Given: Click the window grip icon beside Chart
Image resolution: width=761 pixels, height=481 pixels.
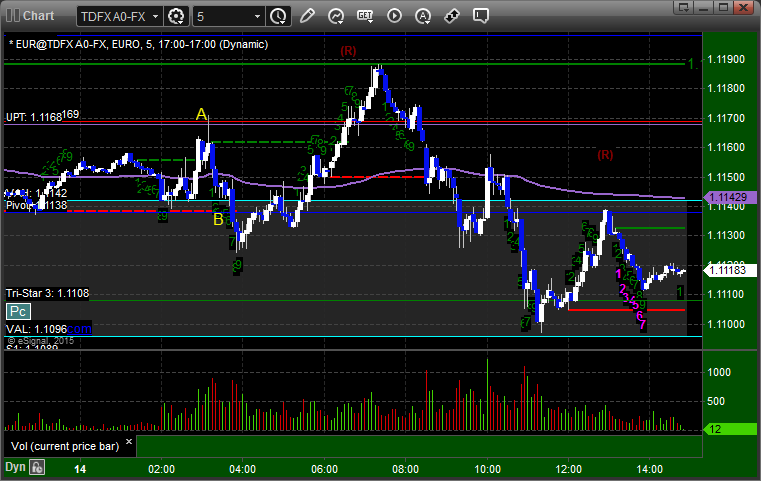Looking at the screenshot, I should pyautogui.click(x=13, y=16).
